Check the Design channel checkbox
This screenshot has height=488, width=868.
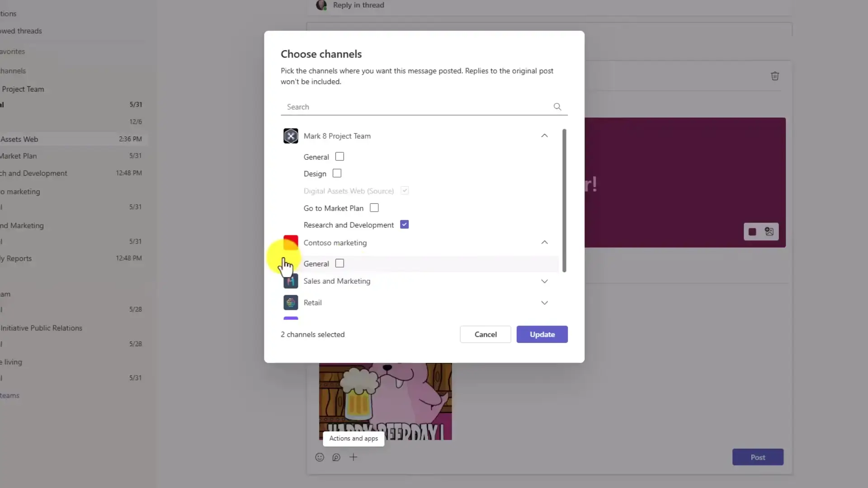(x=337, y=174)
